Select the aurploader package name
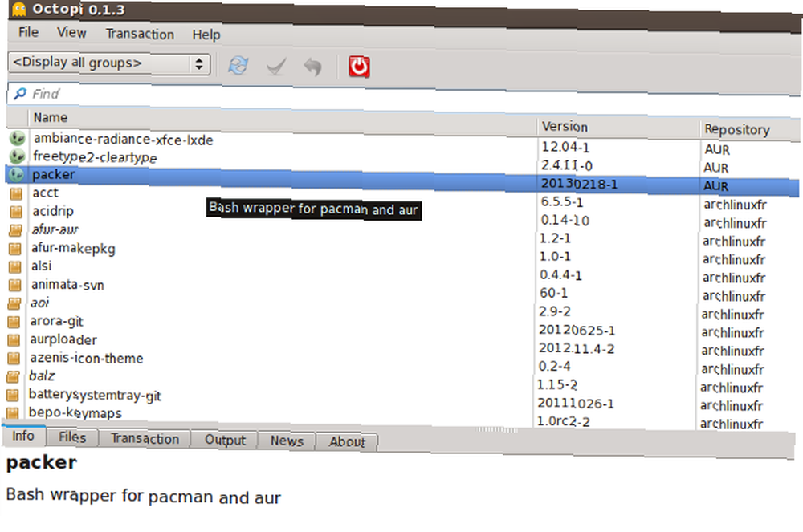Screen dimensions: 803x532 (63, 339)
